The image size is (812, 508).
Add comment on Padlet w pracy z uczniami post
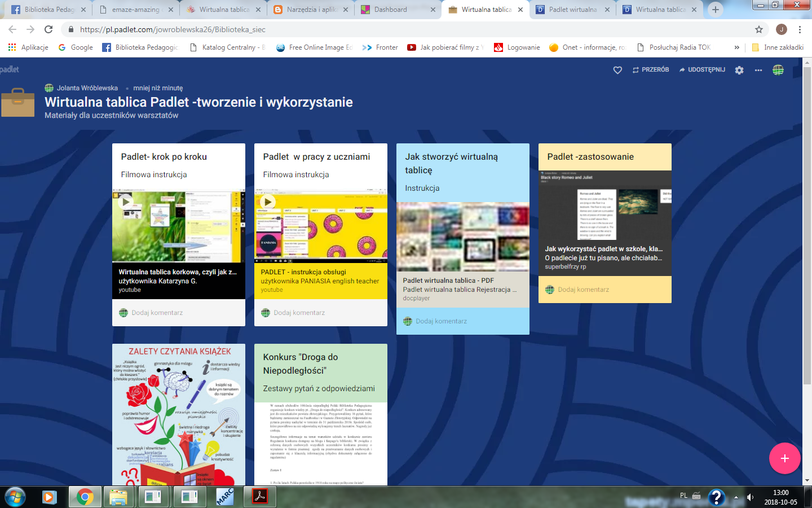click(x=299, y=313)
